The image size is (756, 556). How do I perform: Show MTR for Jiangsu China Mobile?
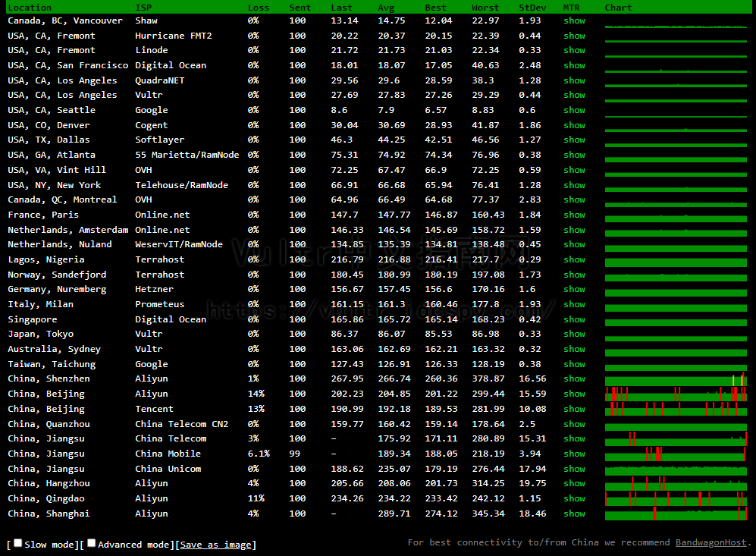574,454
